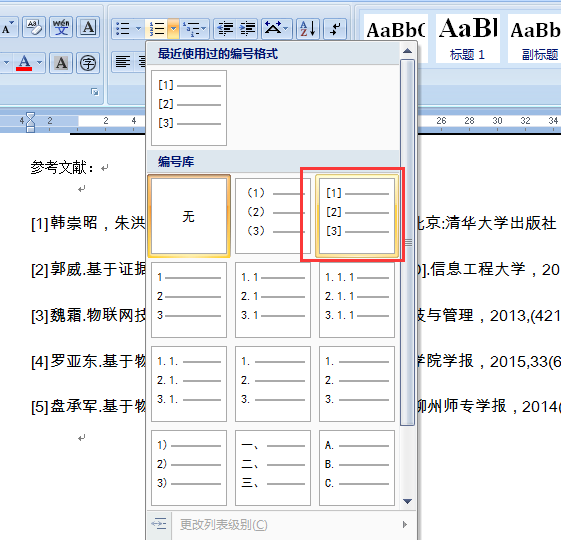Toggle align text left
This screenshot has height=540, width=561.
click(x=122, y=62)
